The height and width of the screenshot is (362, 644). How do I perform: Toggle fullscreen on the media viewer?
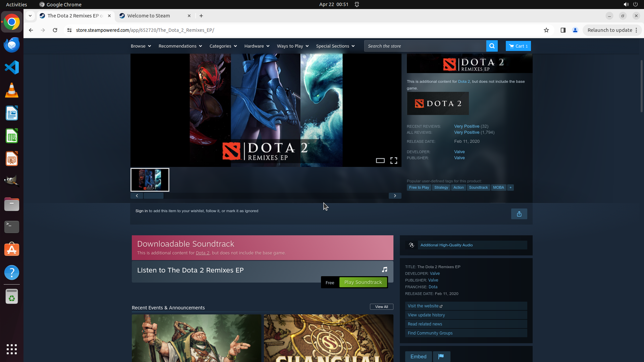coord(393,161)
